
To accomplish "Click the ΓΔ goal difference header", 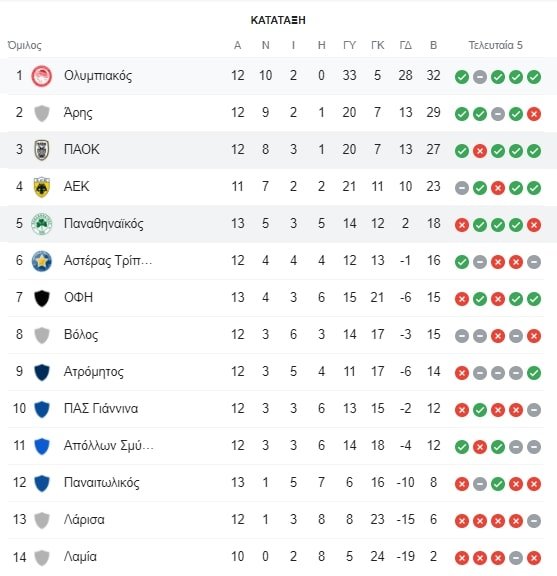I will click(405, 45).
